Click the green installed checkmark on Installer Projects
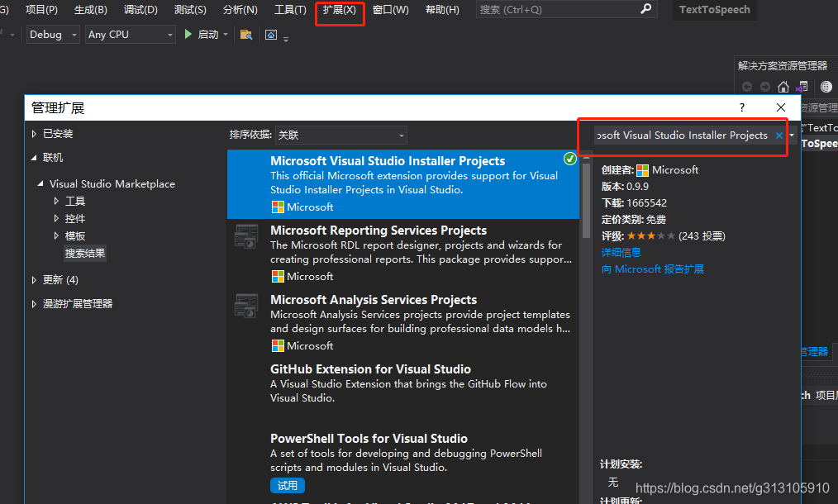This screenshot has width=838, height=504. coord(570,159)
